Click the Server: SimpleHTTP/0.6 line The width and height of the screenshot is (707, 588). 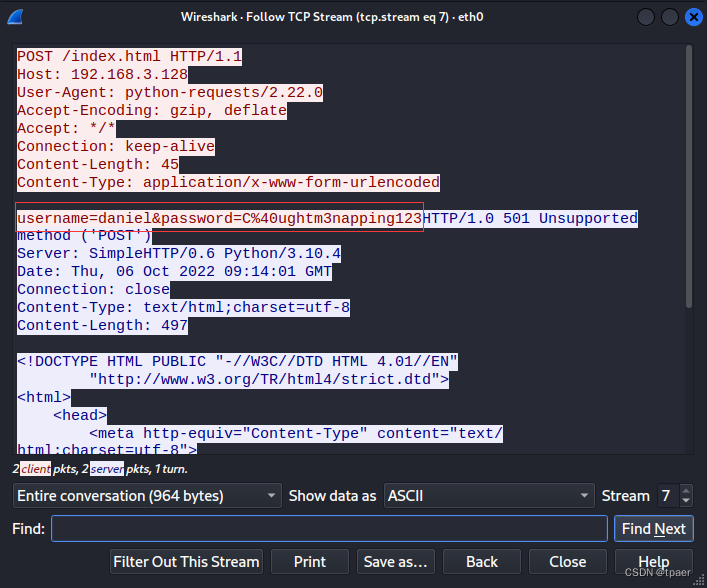coord(179,254)
